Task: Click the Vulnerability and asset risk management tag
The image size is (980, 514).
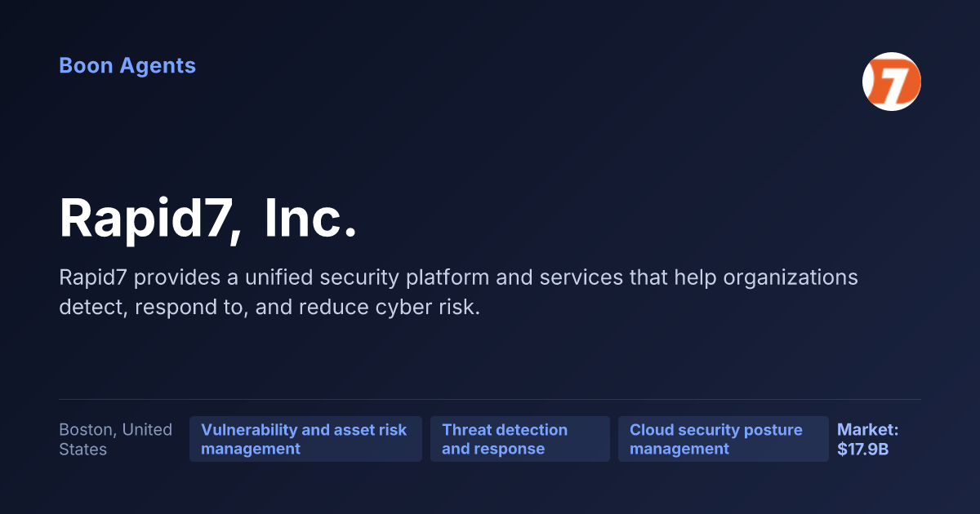Action: 305,439
